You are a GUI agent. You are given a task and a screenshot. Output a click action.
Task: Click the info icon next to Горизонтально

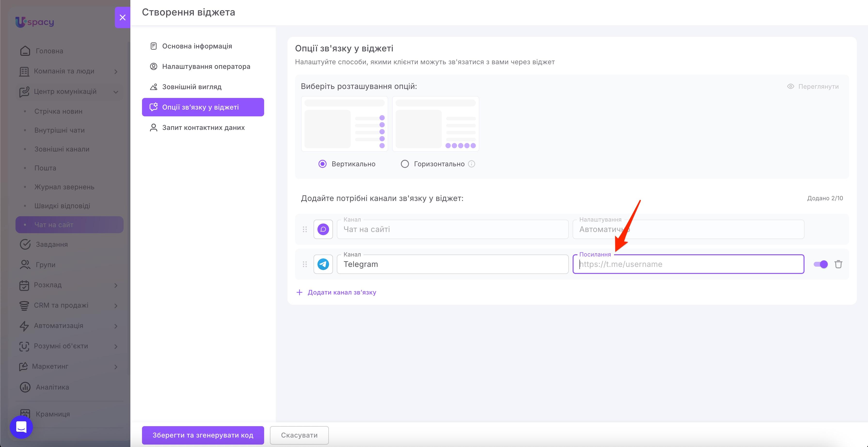[x=472, y=164]
